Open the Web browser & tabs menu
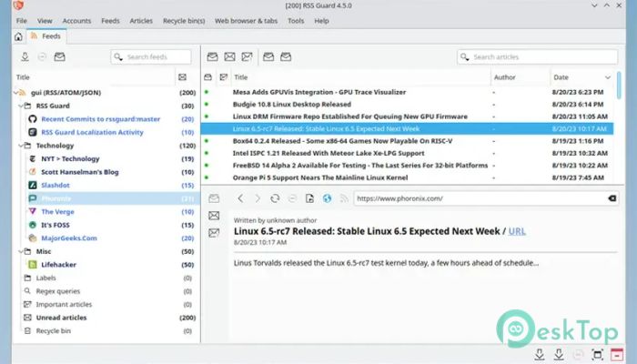This screenshot has width=637, height=364. [x=246, y=21]
